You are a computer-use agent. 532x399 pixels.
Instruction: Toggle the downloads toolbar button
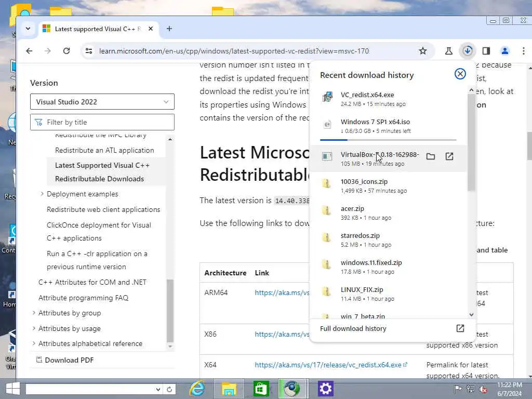(x=468, y=51)
